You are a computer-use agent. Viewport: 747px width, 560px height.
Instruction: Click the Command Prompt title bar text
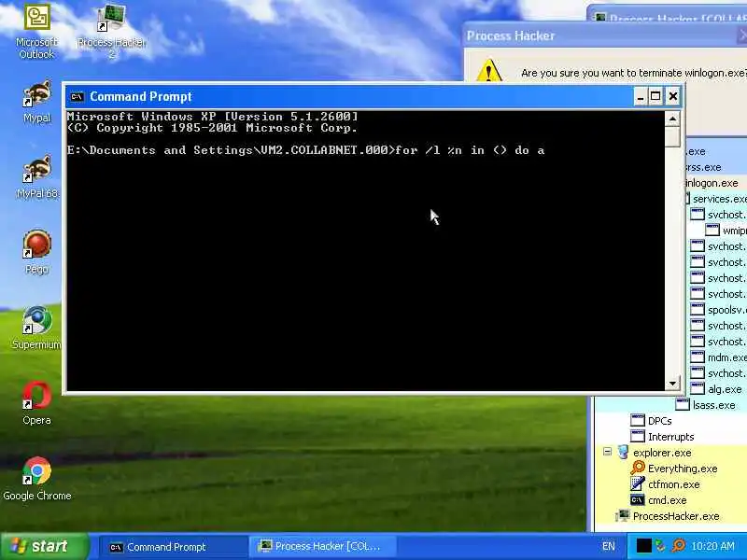[141, 97]
